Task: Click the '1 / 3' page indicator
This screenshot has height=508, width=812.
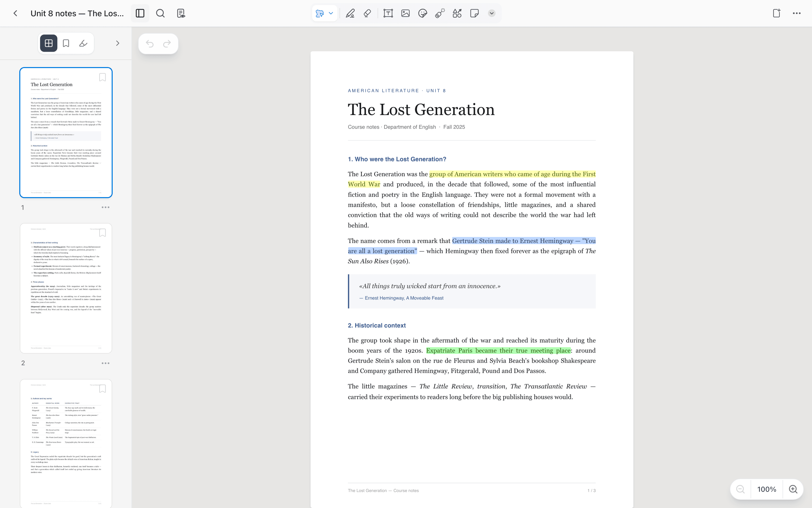Action: click(x=591, y=490)
